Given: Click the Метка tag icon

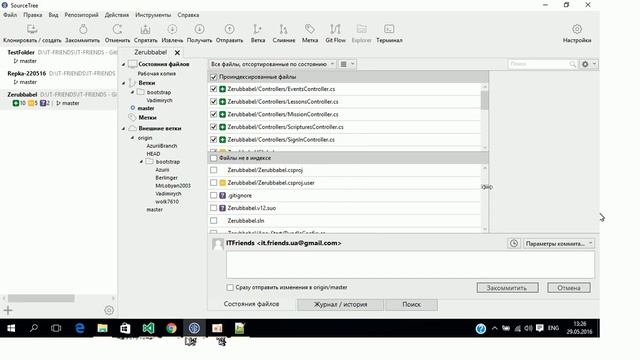Looking at the screenshot, I should (x=310, y=29).
